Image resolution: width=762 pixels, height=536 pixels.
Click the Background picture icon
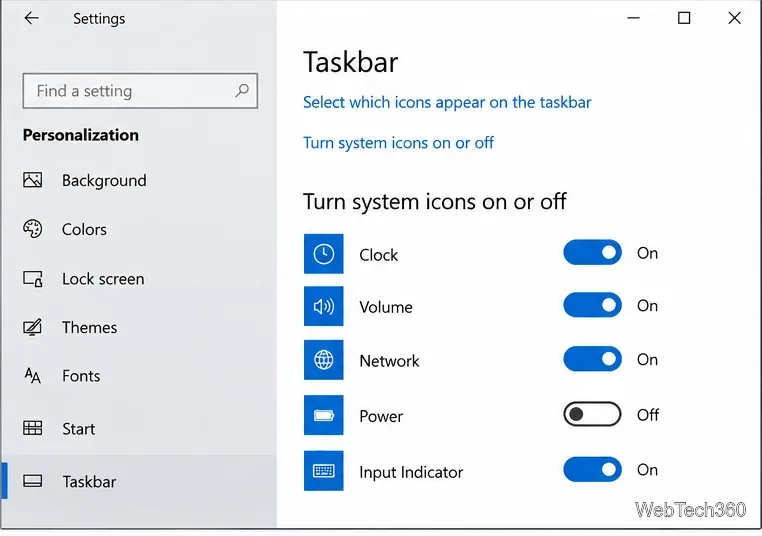33,180
